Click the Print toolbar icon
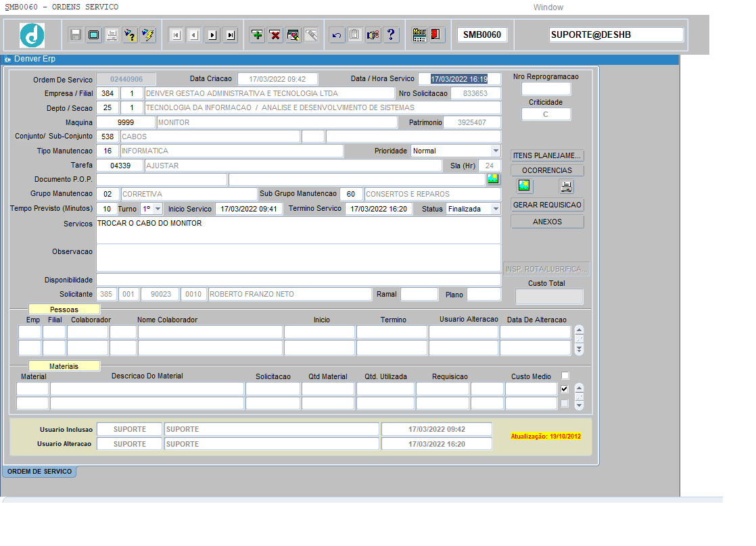Image resolution: width=756 pixels, height=546 pixels. click(112, 35)
